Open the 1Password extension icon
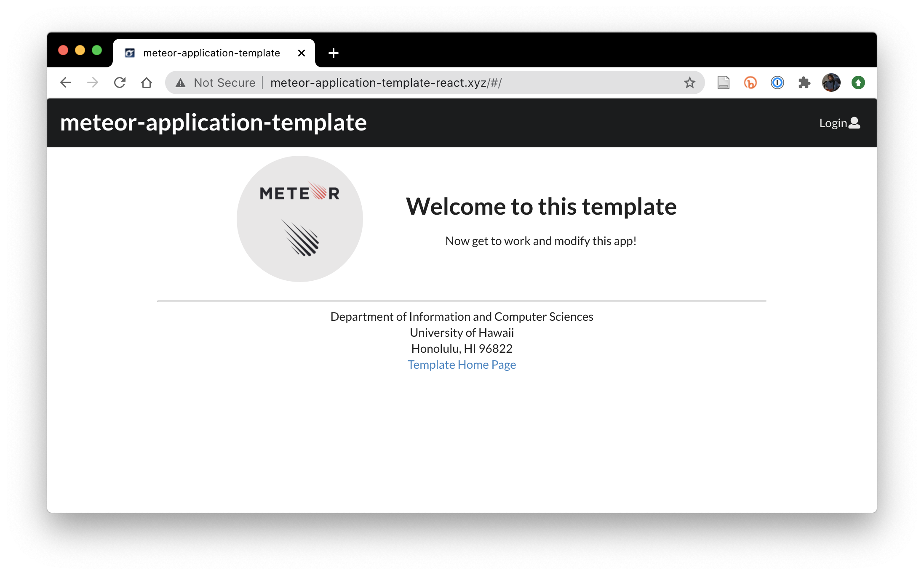This screenshot has height=575, width=924. click(x=777, y=83)
